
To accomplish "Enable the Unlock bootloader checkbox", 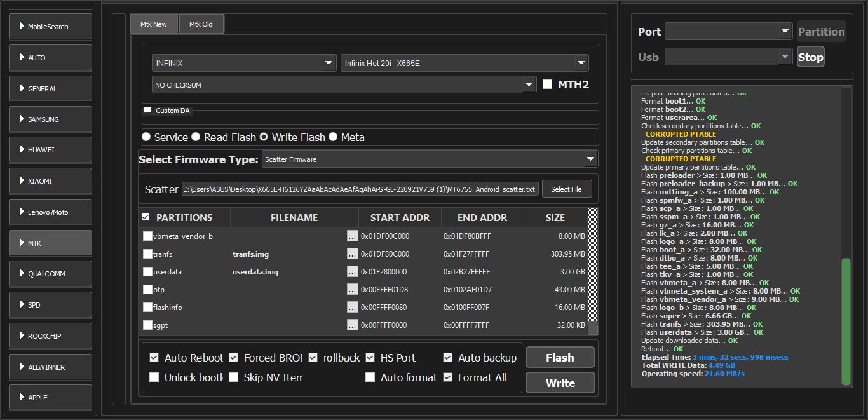I will (154, 377).
